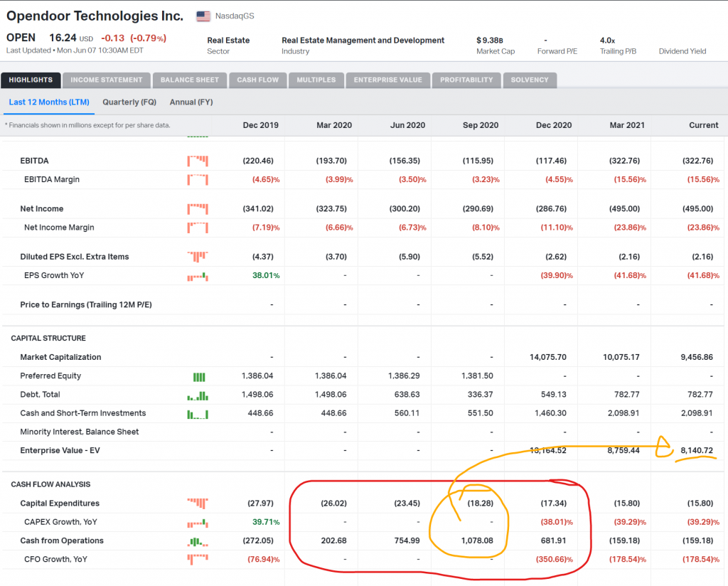Click the Current Enterprise Value figure 8,140.72
The height and width of the screenshot is (586, 728).
[x=697, y=450]
